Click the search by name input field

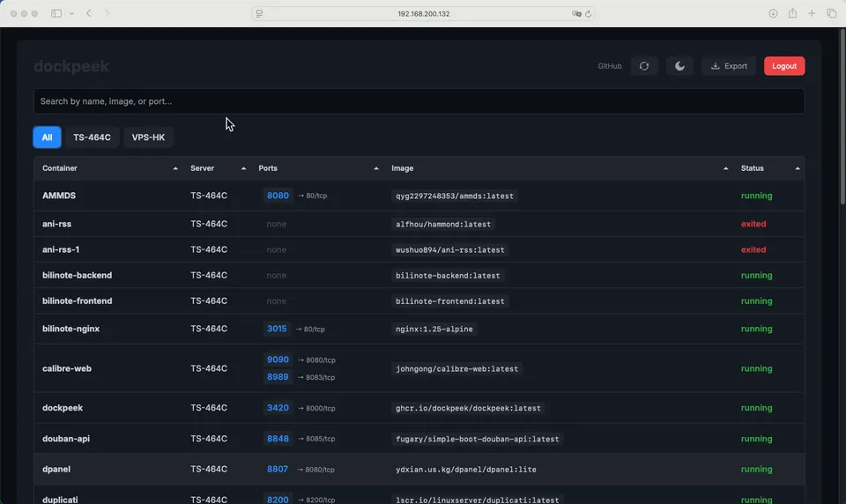[x=419, y=101]
